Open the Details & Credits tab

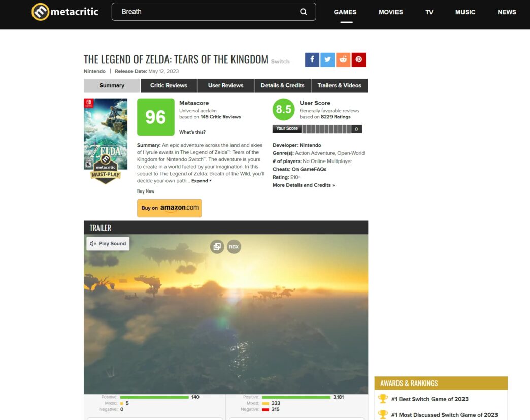coord(283,85)
